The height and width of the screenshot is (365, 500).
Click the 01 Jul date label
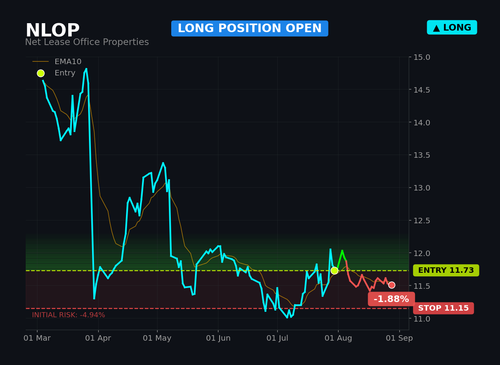277,338
